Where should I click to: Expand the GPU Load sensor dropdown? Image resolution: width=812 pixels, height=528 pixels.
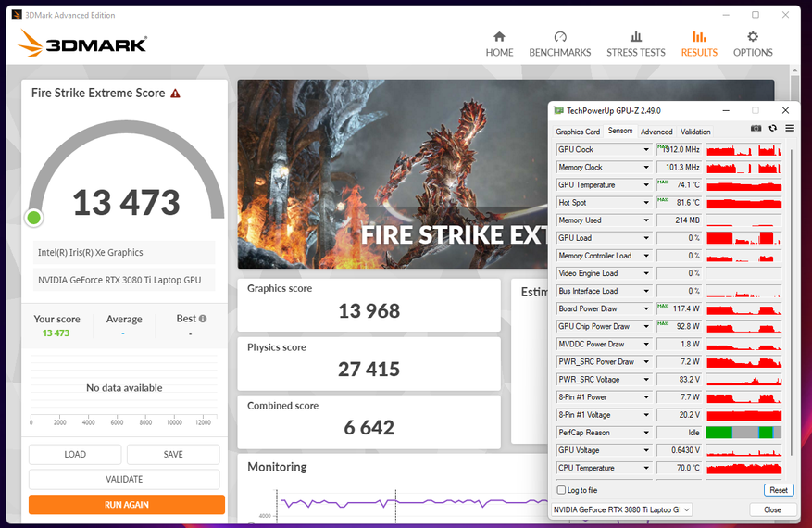coord(646,238)
